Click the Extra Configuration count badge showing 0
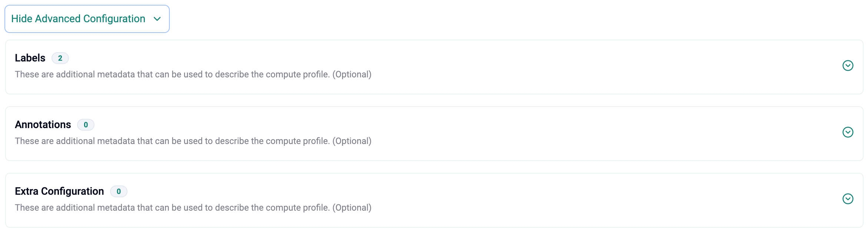Viewport: 868px width, 231px height. coord(119,191)
